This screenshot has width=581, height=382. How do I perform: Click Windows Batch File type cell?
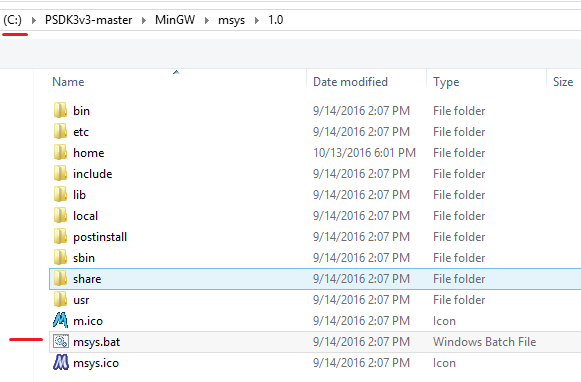click(x=485, y=342)
